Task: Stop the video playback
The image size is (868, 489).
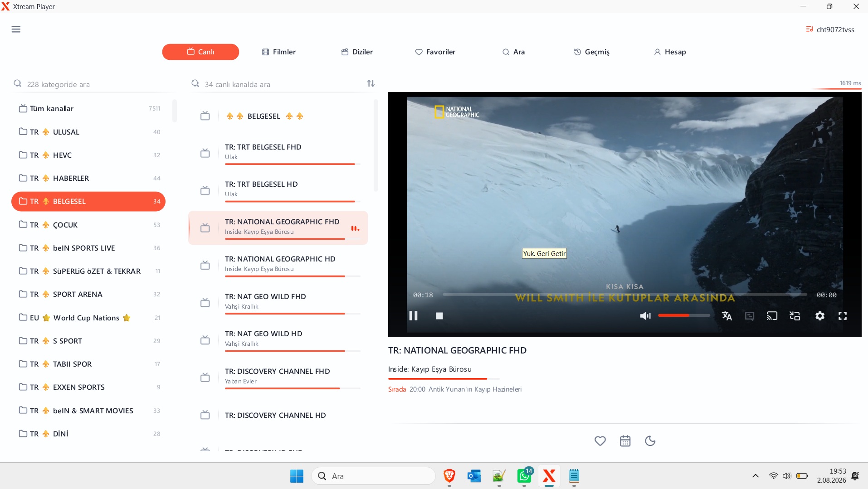Action: tap(439, 316)
